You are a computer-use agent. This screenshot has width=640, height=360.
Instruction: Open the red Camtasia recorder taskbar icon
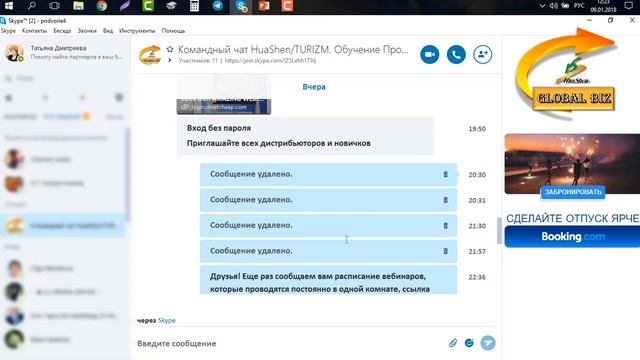pyautogui.click(x=287, y=6)
